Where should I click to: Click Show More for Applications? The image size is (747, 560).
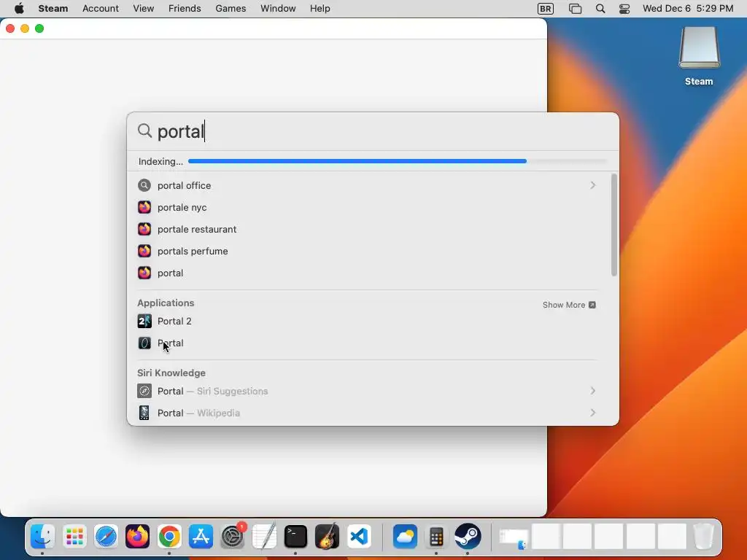[569, 305]
